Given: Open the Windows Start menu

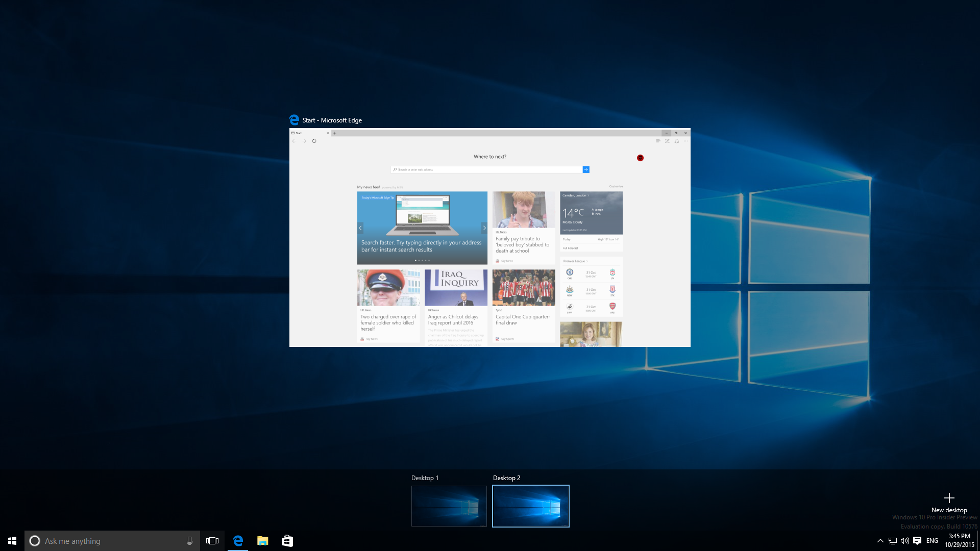Looking at the screenshot, I should (12, 541).
